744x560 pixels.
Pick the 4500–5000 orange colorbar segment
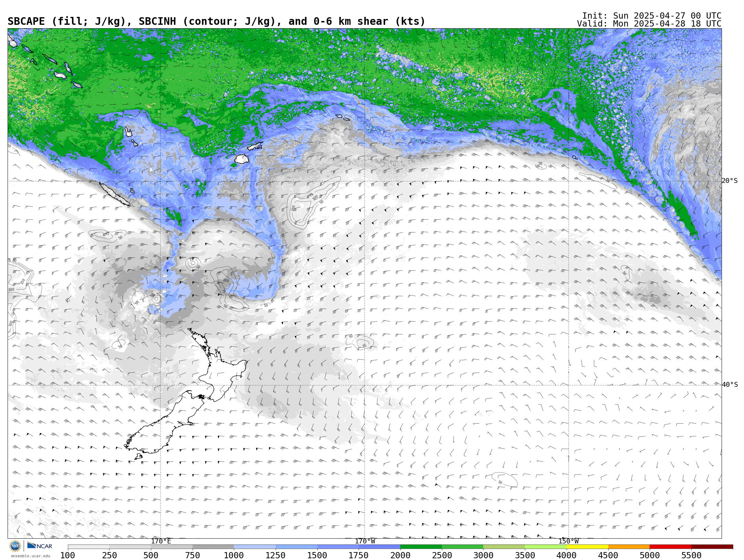coord(629,547)
